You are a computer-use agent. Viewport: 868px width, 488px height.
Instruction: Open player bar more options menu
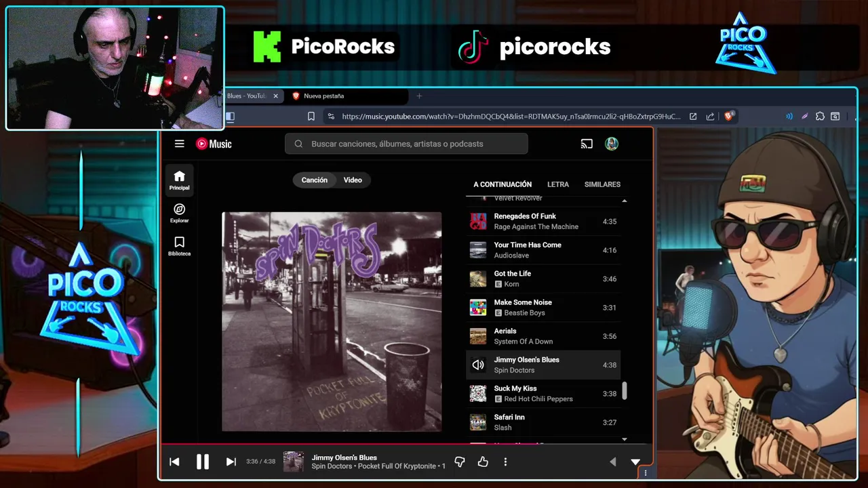[x=505, y=462]
